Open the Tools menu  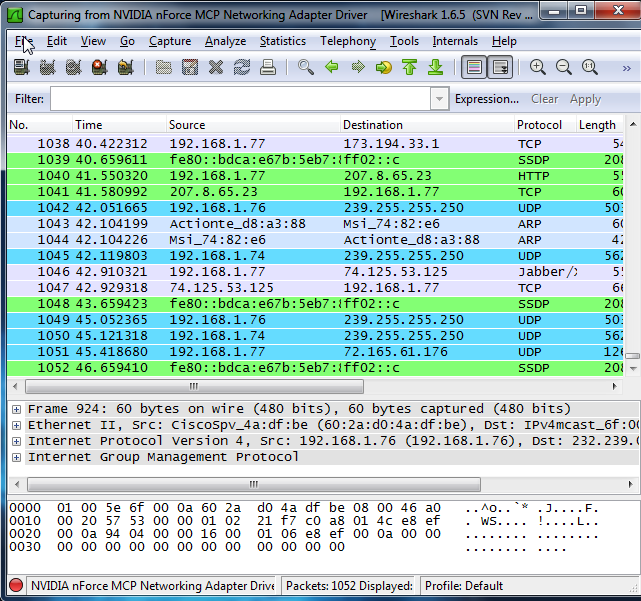click(404, 41)
